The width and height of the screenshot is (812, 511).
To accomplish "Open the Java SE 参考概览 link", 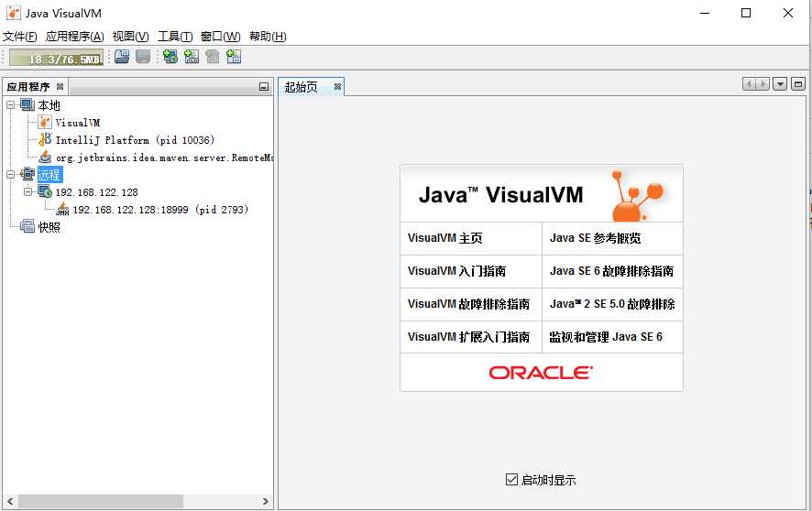I will click(595, 238).
